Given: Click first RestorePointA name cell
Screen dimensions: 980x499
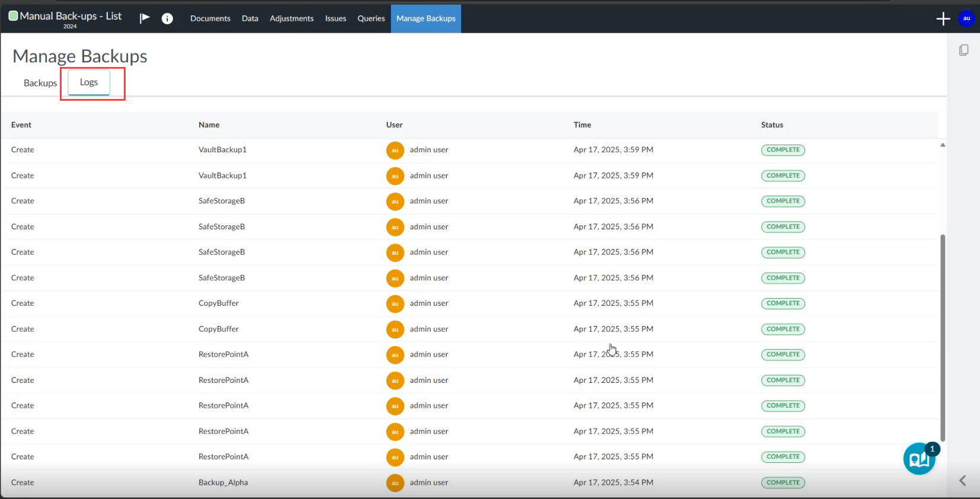Looking at the screenshot, I should (x=223, y=354).
